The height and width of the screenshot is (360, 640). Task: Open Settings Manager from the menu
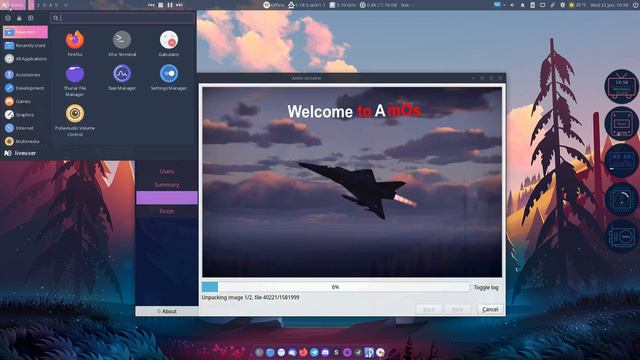tap(169, 78)
